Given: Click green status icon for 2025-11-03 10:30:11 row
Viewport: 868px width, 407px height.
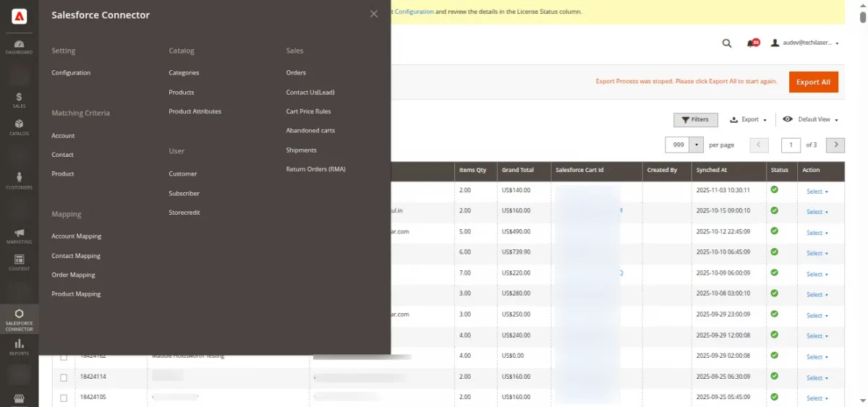Looking at the screenshot, I should [x=774, y=190].
